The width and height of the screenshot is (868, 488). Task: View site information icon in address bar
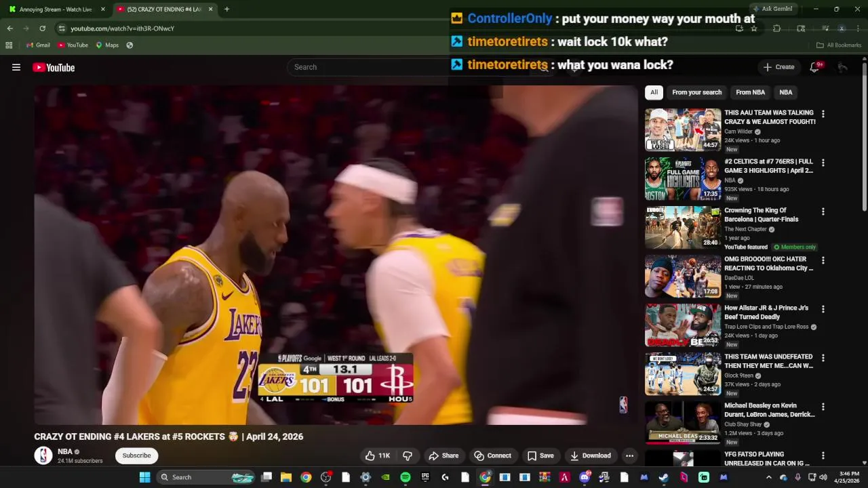click(62, 28)
